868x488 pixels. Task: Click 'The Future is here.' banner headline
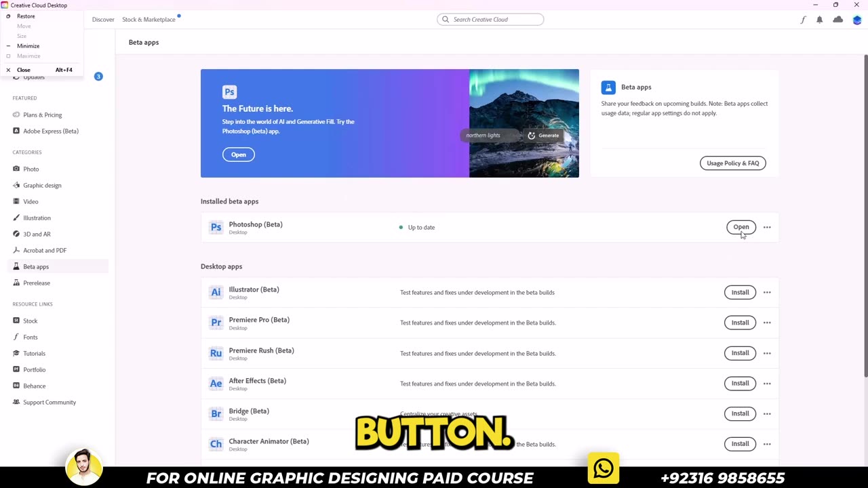pos(258,108)
